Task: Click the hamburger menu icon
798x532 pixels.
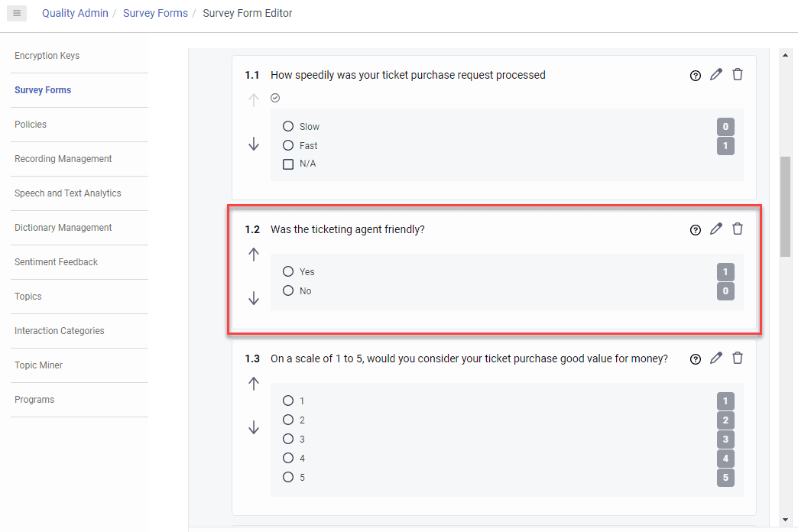Action: (17, 13)
